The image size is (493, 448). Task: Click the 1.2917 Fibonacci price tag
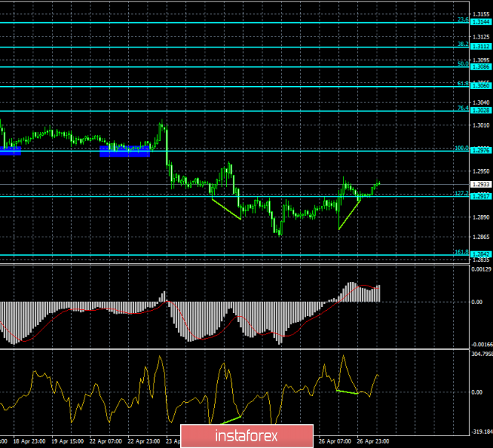[x=481, y=197]
